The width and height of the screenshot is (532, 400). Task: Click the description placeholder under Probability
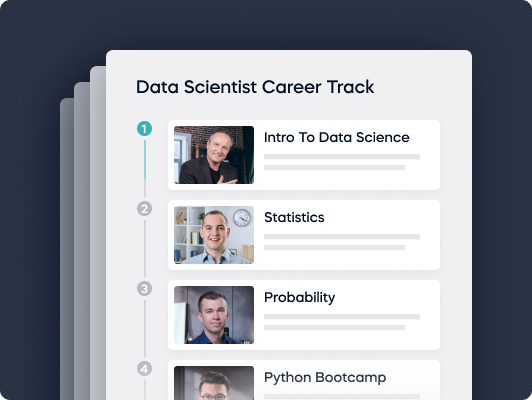(x=342, y=322)
